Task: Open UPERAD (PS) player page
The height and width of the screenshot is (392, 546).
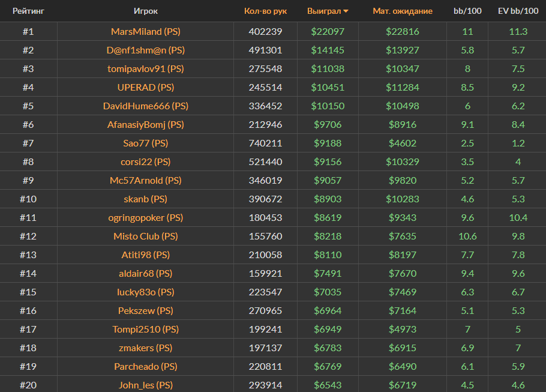Action: coord(145,87)
